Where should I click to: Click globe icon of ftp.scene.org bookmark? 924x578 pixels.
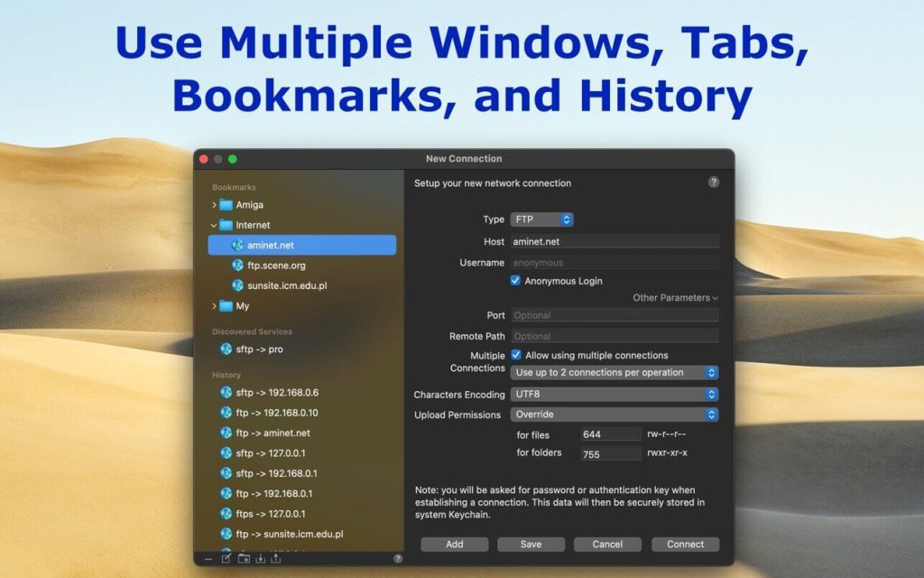[x=237, y=266]
